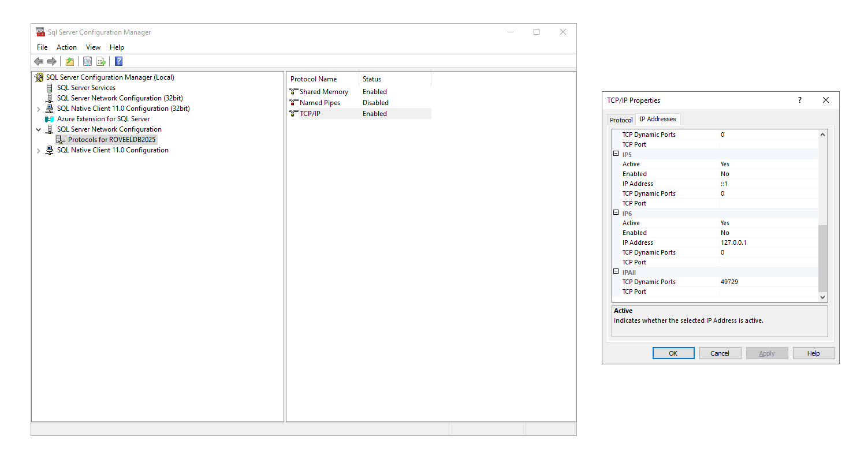Click the Help question mark toolbar icon
The image size is (868, 459).
119,62
